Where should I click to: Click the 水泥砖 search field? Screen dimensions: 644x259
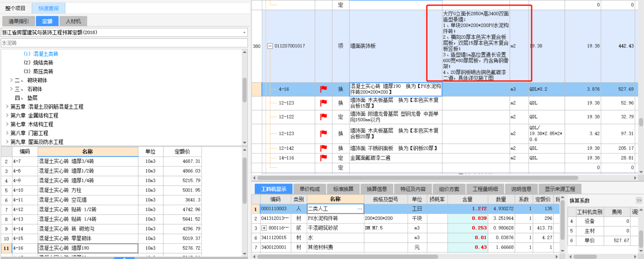[x=124, y=43]
